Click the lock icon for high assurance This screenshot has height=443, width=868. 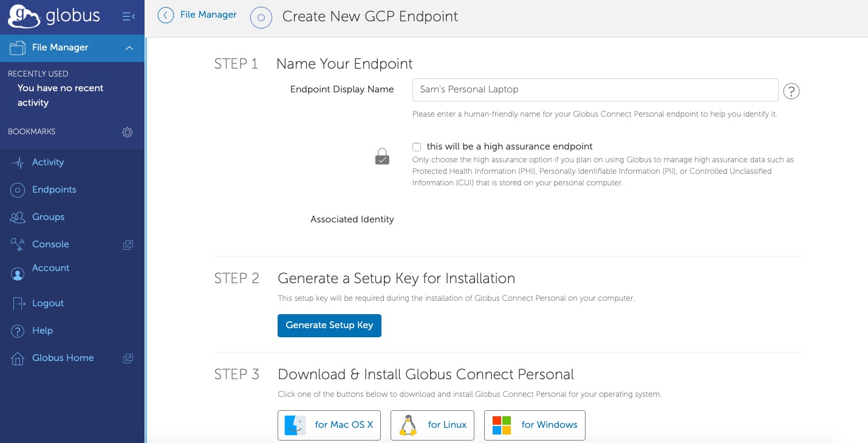pyautogui.click(x=382, y=157)
